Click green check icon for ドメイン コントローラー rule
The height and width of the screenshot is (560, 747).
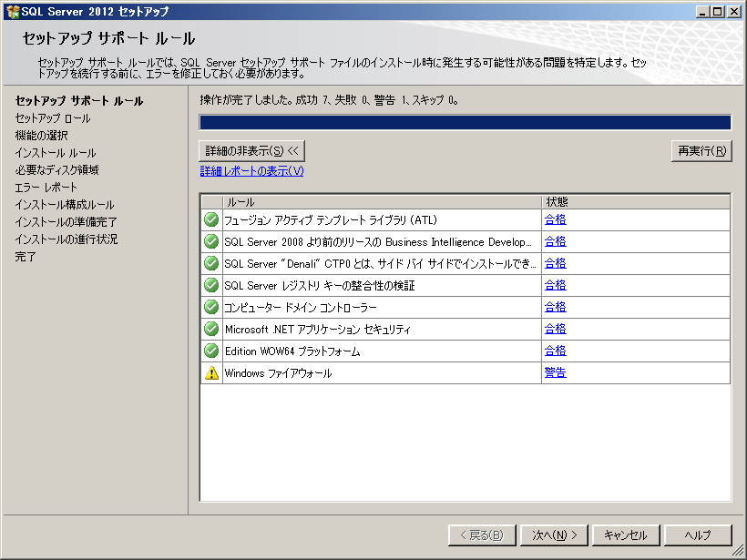211,307
